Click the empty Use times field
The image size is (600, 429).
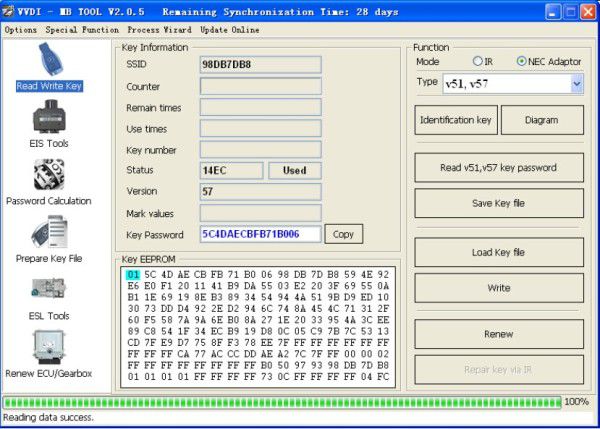click(261, 129)
